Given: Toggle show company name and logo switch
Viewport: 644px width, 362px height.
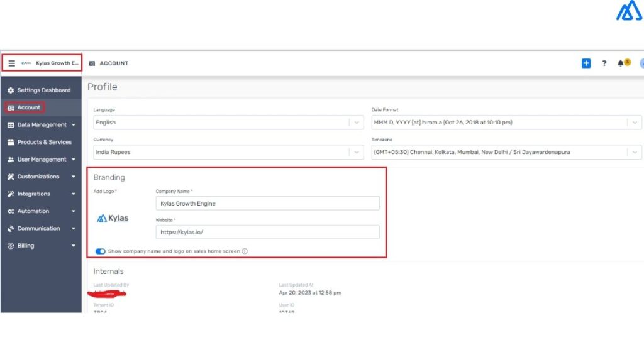Looking at the screenshot, I should pos(101,251).
